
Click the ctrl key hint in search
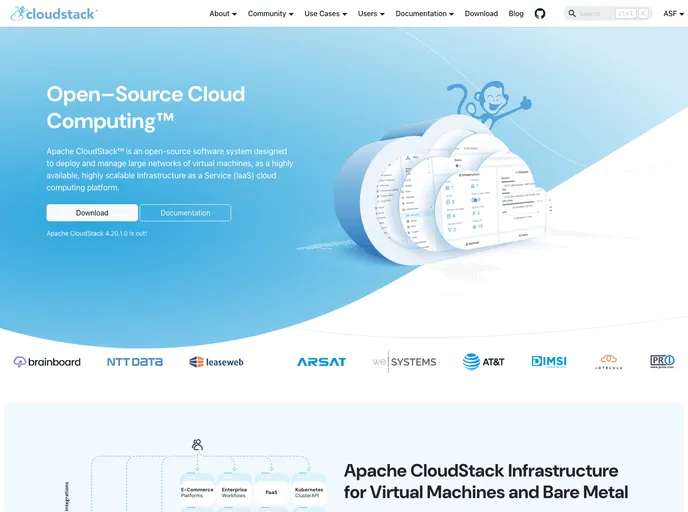coord(625,14)
